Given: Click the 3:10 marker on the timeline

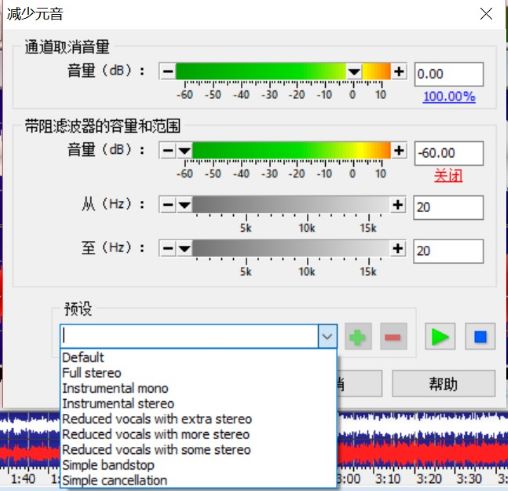Looking at the screenshot, I should click(388, 479).
